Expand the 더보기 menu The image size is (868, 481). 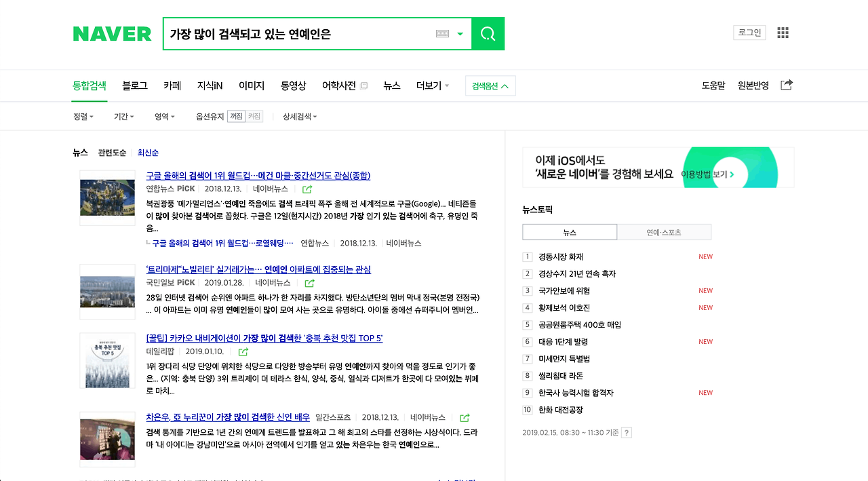pos(432,85)
